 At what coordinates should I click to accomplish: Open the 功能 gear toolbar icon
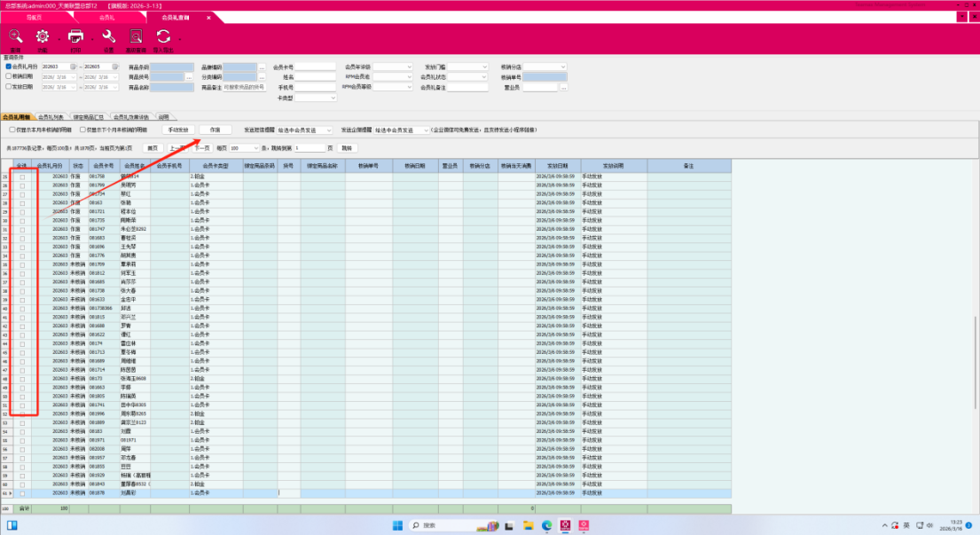(42, 36)
